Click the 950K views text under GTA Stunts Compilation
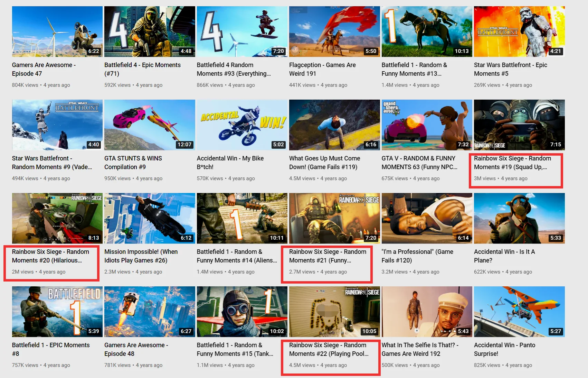This screenshot has width=588, height=378. pyautogui.click(x=117, y=178)
